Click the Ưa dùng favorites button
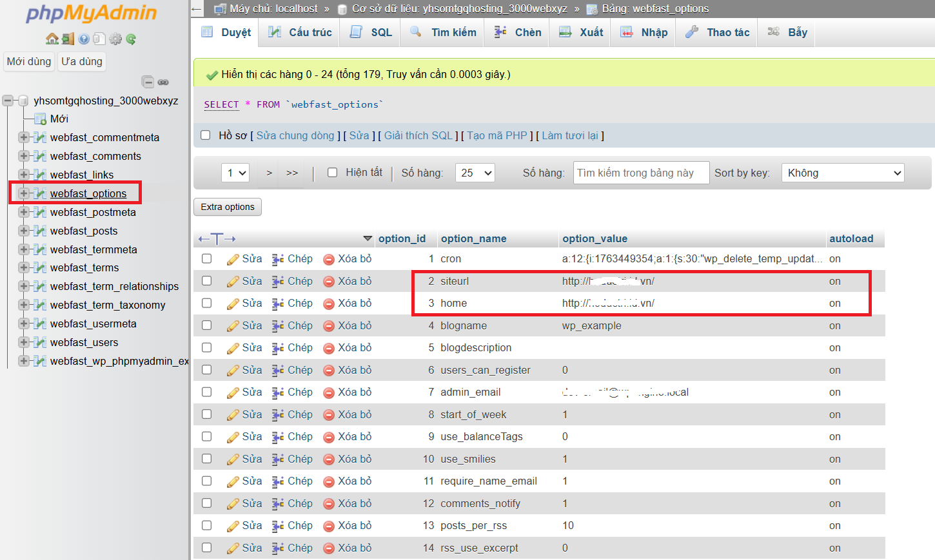This screenshot has width=935, height=560. pyautogui.click(x=82, y=61)
